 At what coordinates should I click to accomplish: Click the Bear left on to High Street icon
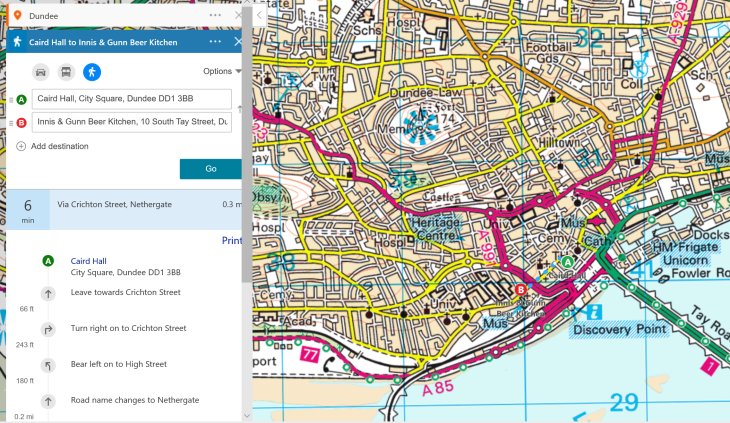47,365
